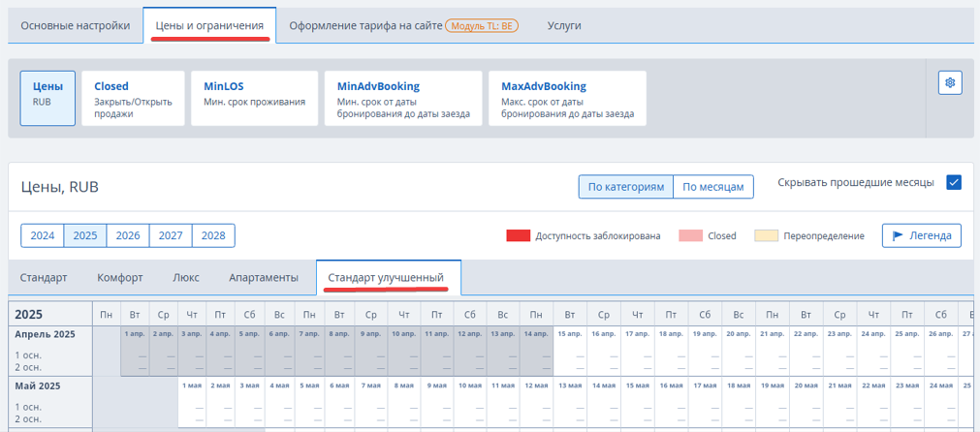This screenshot has height=432, width=980.
Task: Open the MinAdvBooking restriction card
Action: pos(403,98)
